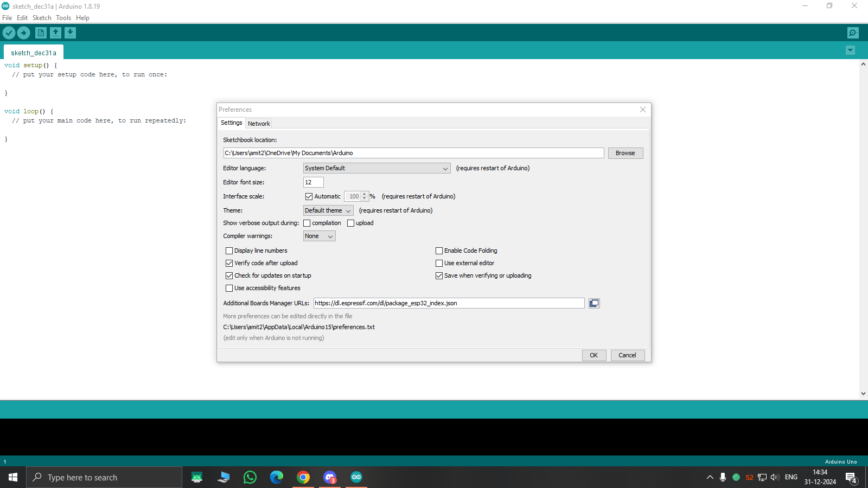Click the editor scrollbar up arrow
This screenshot has width=868, height=488.
pyautogui.click(x=863, y=64)
